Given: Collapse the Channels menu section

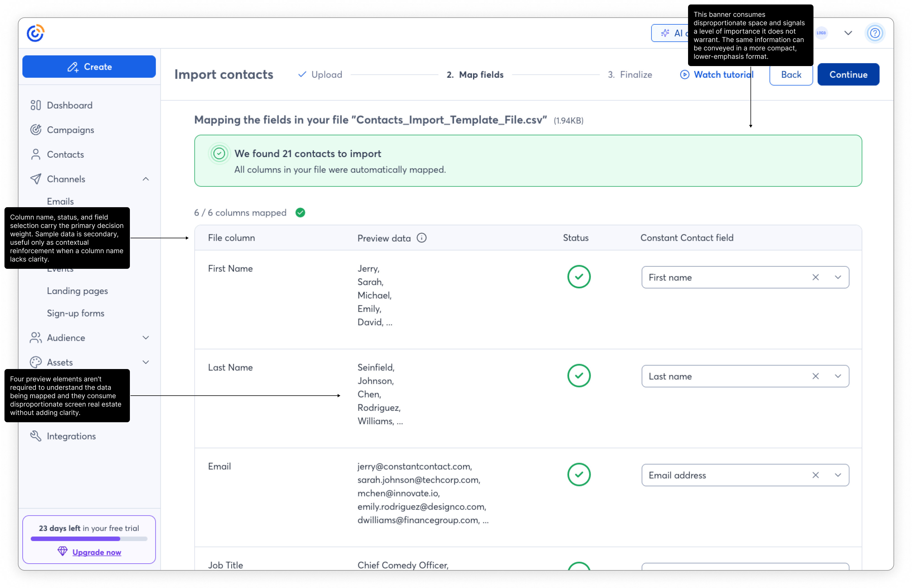Looking at the screenshot, I should click(x=146, y=179).
